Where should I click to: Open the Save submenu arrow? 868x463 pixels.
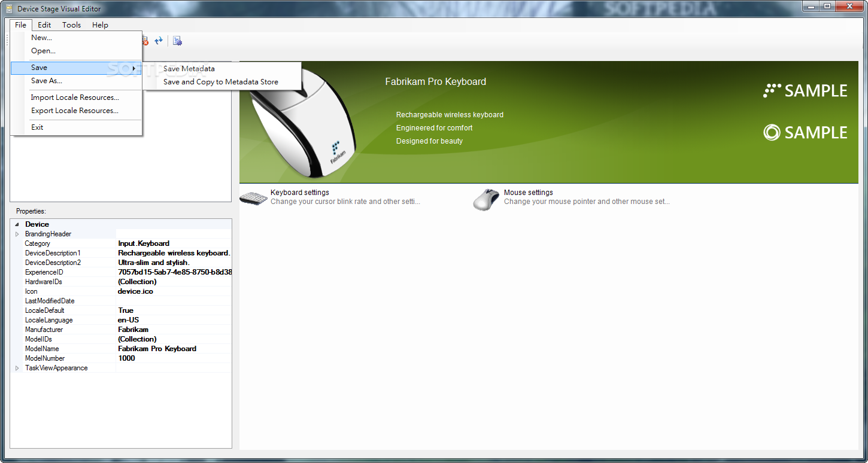[x=133, y=68]
